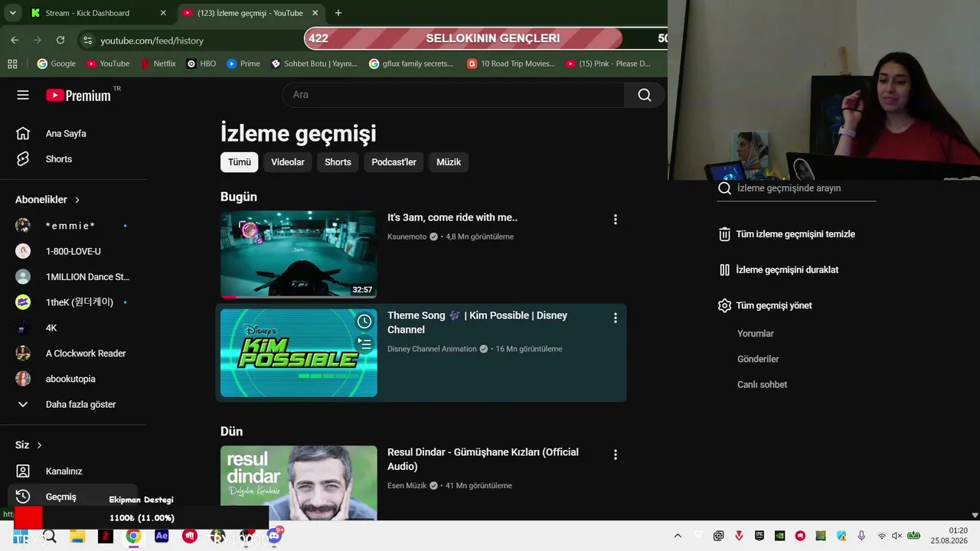The width and height of the screenshot is (980, 551).
Task: Click the Wi-Fi tray icon
Action: (x=881, y=536)
